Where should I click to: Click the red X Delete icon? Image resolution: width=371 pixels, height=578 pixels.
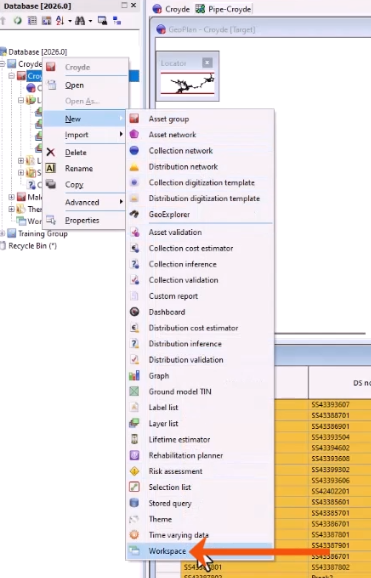pos(51,152)
